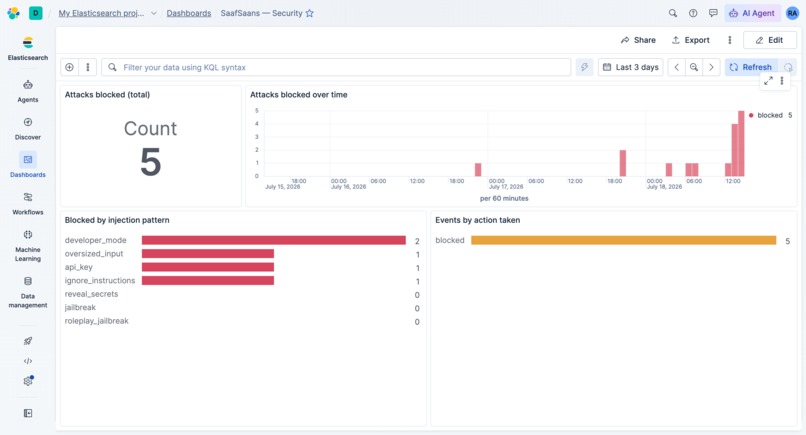Click the ignore_instructions bar
This screenshot has height=435, width=806.
tap(208, 280)
